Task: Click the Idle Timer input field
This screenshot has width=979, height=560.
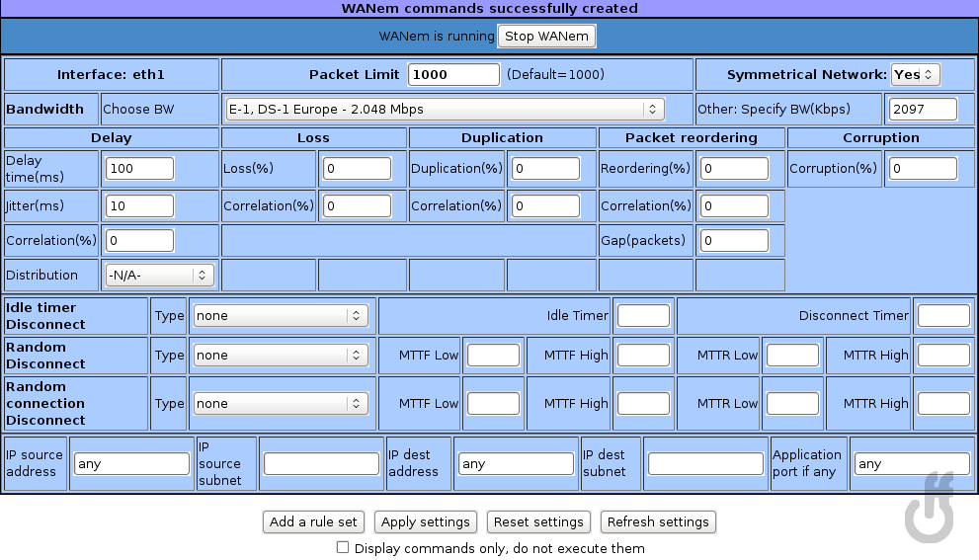Action: coord(644,316)
